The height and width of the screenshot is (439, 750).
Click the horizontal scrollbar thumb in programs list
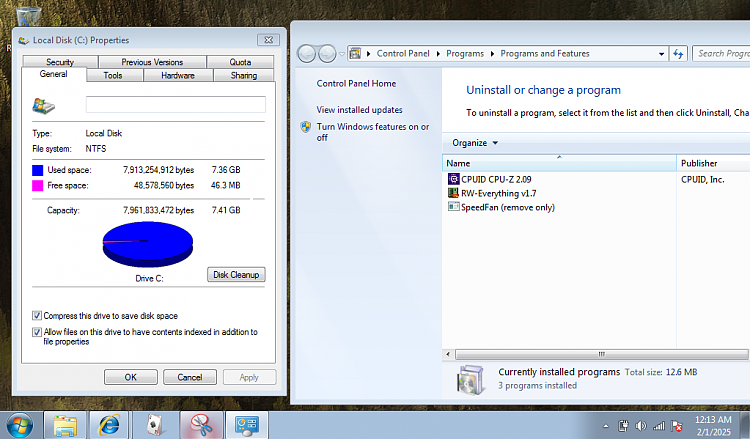click(x=601, y=354)
